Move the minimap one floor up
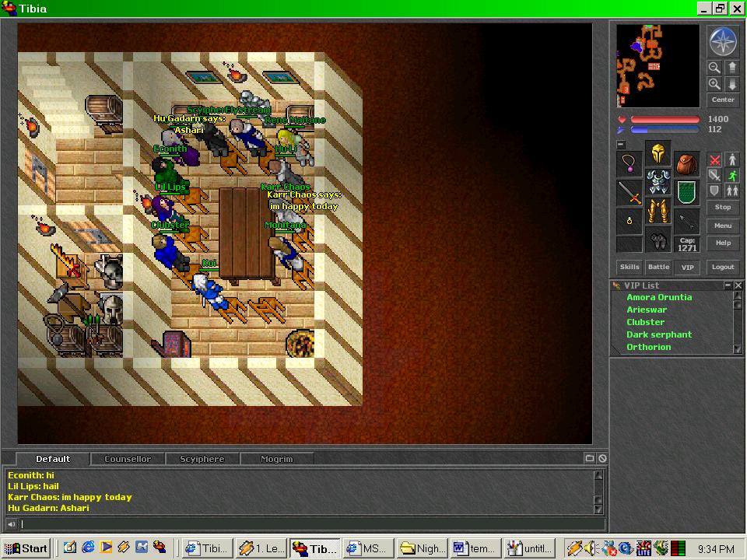The height and width of the screenshot is (560, 747). tap(731, 67)
